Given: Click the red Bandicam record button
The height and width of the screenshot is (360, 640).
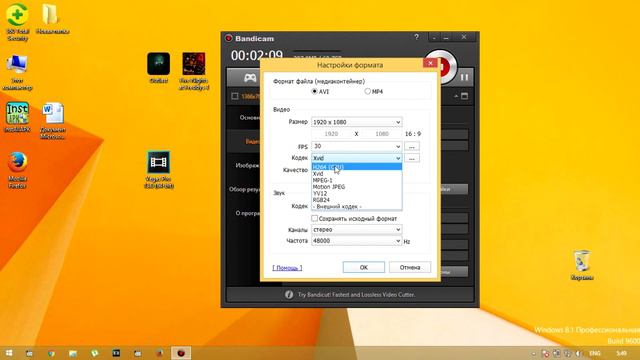Looking at the screenshot, I should point(444,66).
